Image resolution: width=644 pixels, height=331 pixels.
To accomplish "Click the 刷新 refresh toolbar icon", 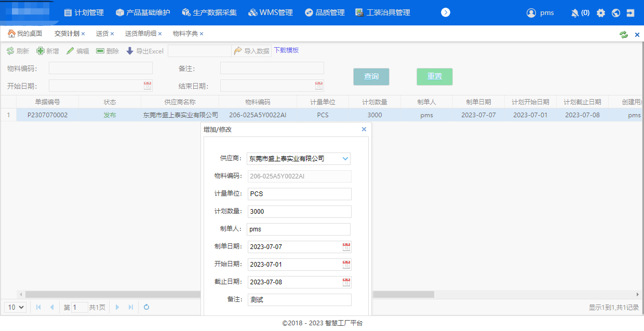I will click(10, 51).
